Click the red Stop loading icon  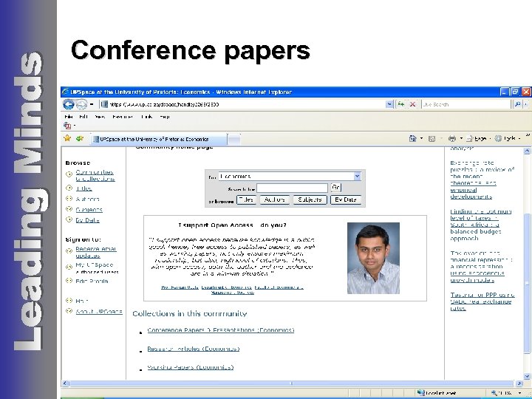(412, 104)
